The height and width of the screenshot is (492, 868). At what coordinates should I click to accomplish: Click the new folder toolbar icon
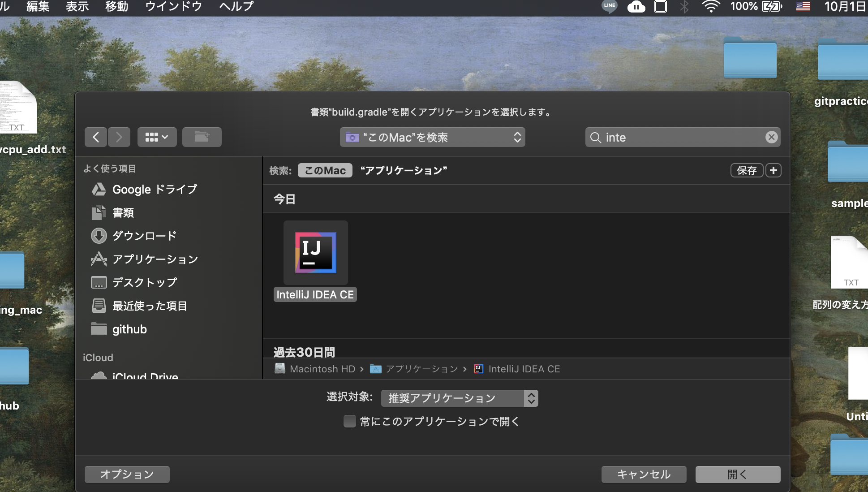point(202,137)
